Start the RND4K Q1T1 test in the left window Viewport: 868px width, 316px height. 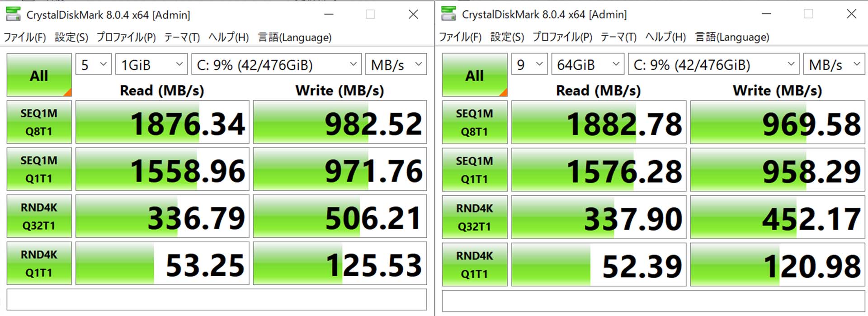pyautogui.click(x=39, y=264)
